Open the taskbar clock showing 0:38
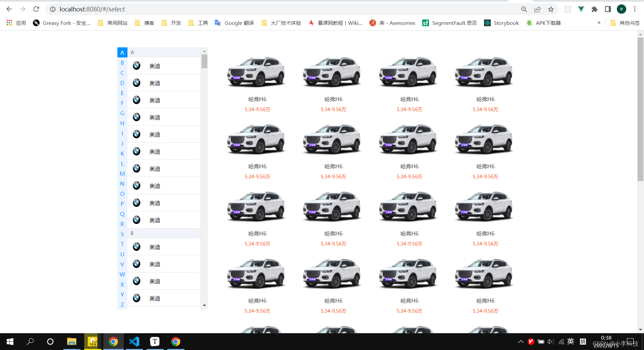Screen dimensions: 644x350 [606, 341]
